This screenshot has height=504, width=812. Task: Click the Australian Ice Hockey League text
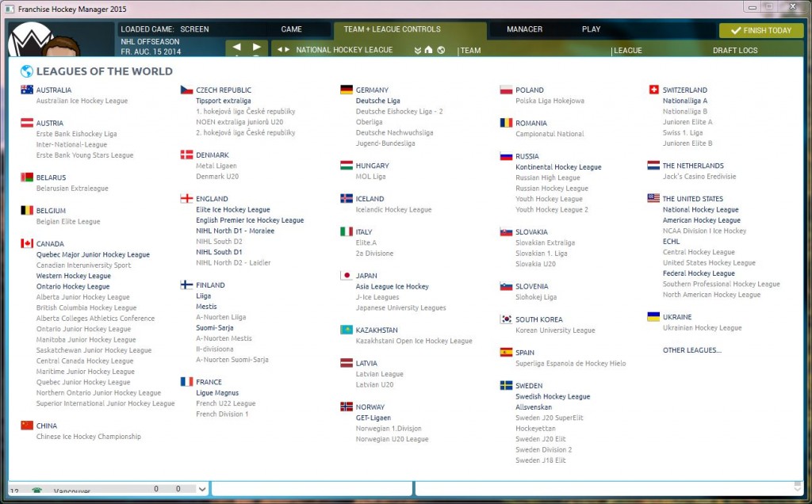(x=82, y=101)
